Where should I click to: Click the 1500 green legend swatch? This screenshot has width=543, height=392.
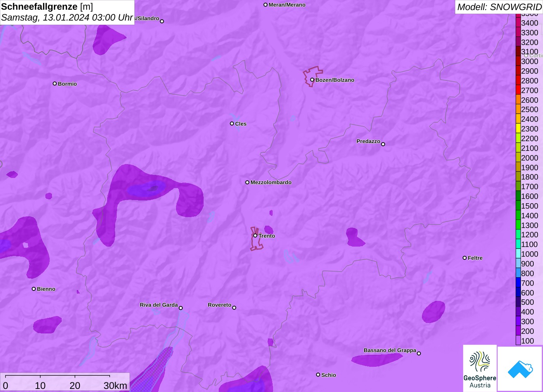[518, 205]
